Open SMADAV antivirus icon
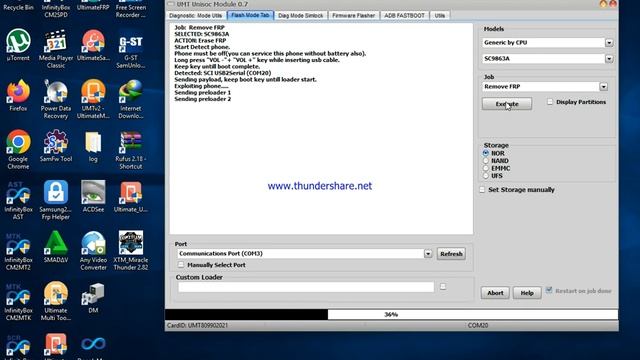The width and height of the screenshot is (640, 360). [56, 247]
